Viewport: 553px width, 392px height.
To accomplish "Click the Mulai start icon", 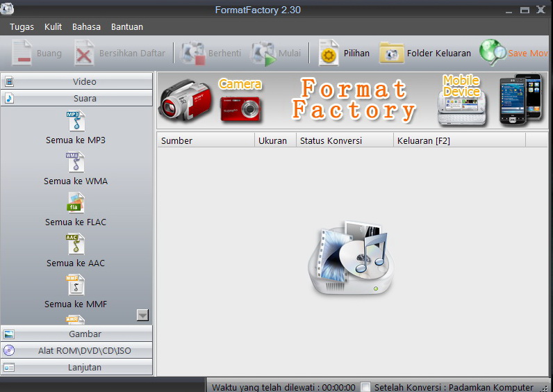I will [x=263, y=53].
